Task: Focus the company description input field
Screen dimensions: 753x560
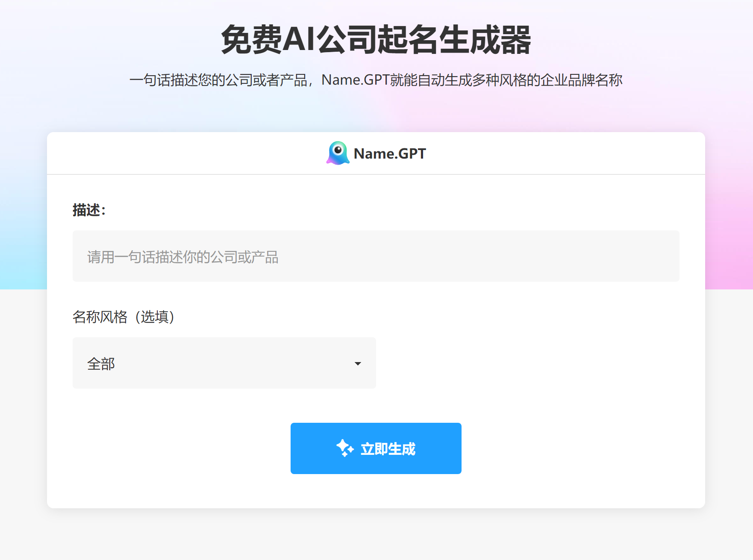Action: (376, 256)
